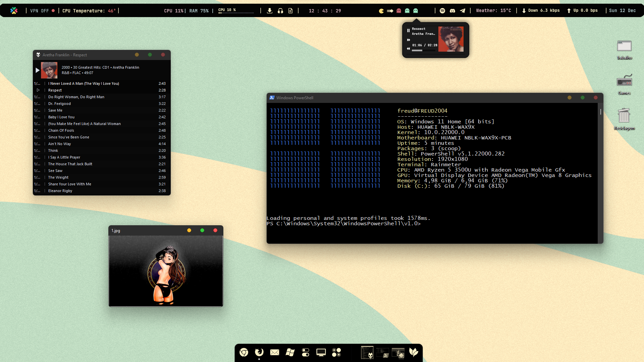Select track Share Your Love With Me
Image resolution: width=644 pixels, height=362 pixels.
(102, 184)
